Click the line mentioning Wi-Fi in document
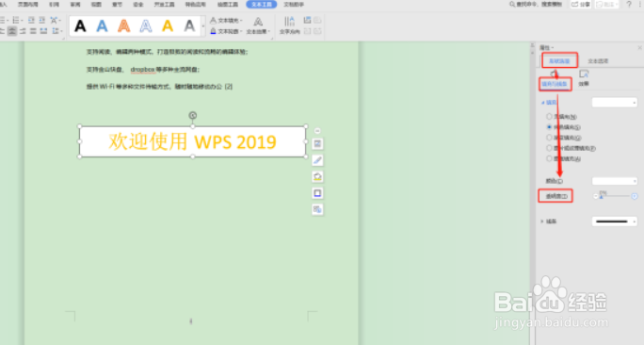Image resolution: width=644 pixels, height=345 pixels. (x=159, y=87)
